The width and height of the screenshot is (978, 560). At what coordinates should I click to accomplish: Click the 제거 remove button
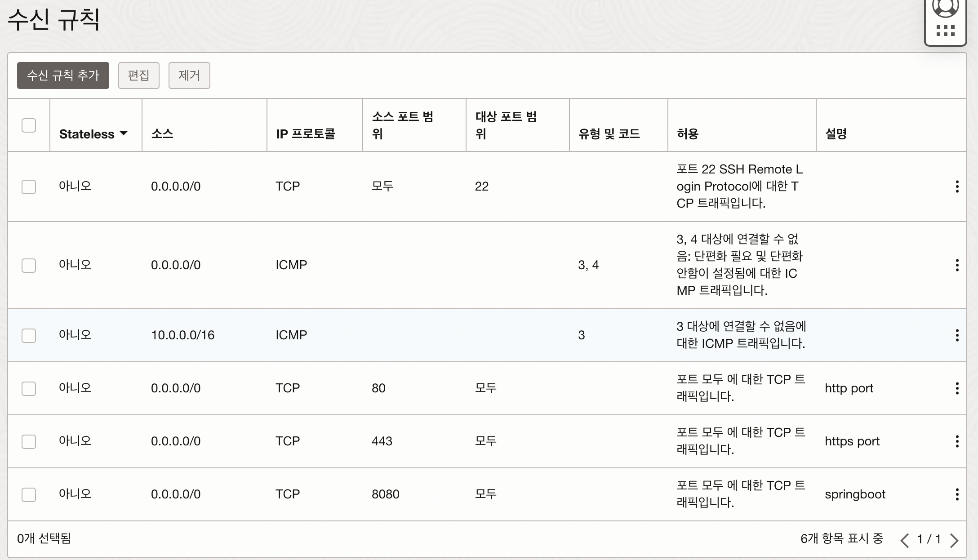[189, 76]
